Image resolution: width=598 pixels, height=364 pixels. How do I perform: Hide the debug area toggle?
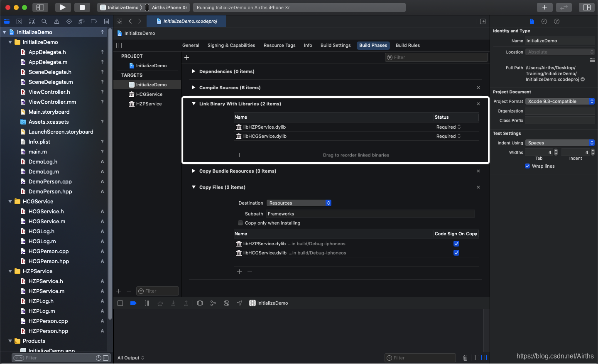click(120, 303)
